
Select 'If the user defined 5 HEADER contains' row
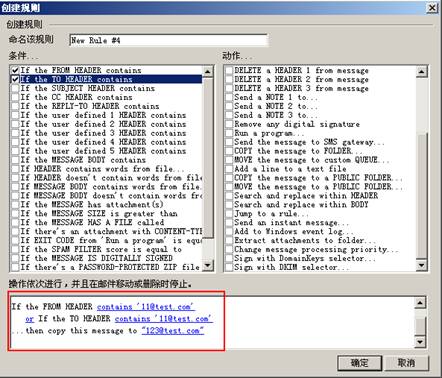(107, 151)
